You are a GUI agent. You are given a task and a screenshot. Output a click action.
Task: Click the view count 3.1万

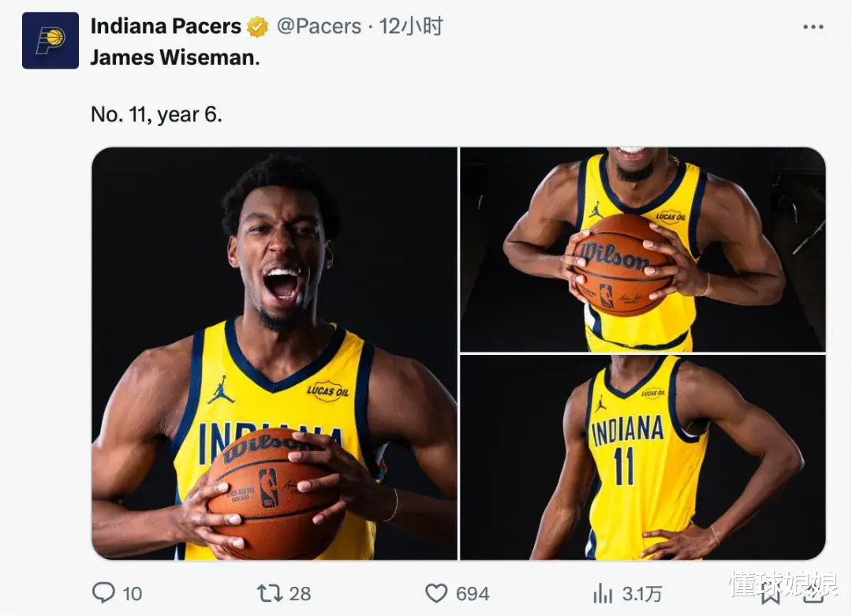click(641, 593)
